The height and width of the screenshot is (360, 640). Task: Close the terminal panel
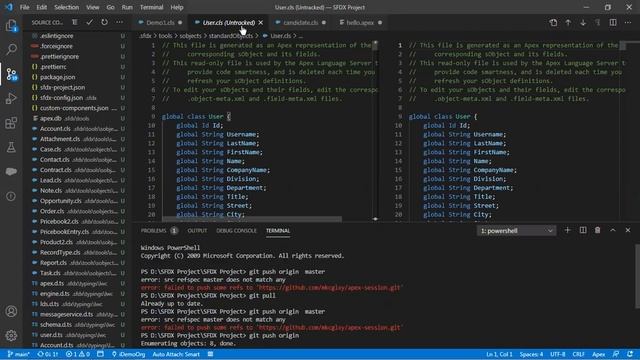click(x=628, y=230)
